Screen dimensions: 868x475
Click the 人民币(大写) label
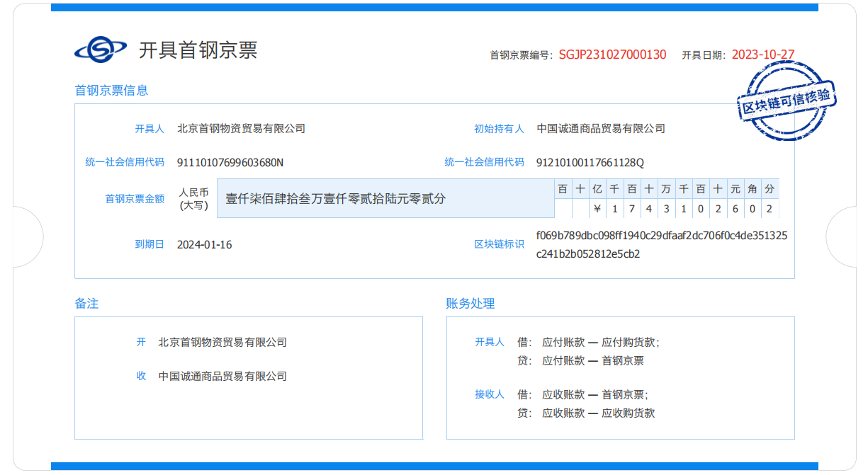[194, 198]
